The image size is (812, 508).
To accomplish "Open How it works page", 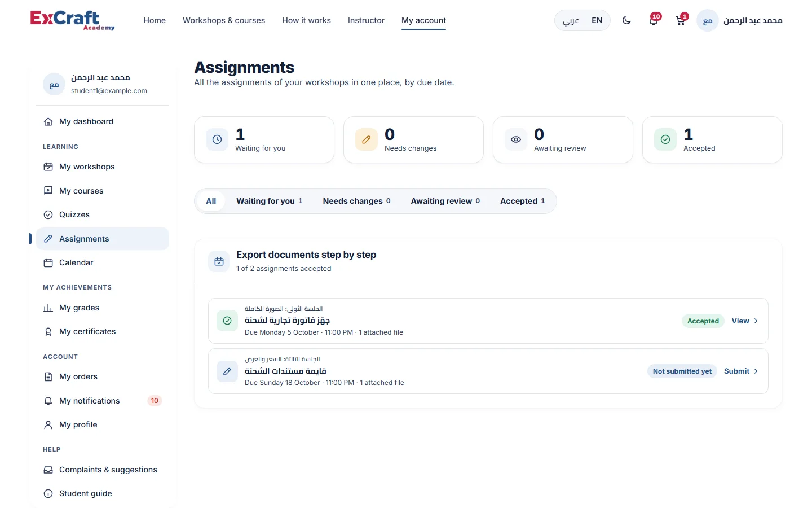I will (306, 20).
